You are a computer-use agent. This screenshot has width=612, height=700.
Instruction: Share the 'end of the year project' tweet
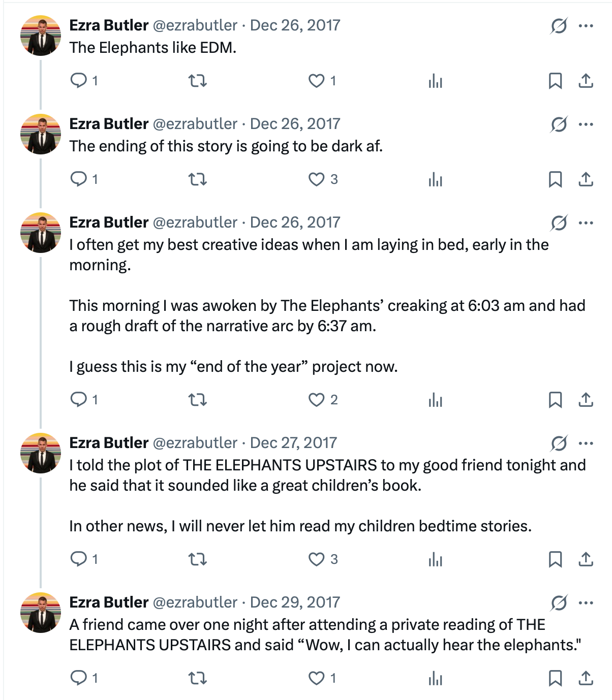(586, 400)
